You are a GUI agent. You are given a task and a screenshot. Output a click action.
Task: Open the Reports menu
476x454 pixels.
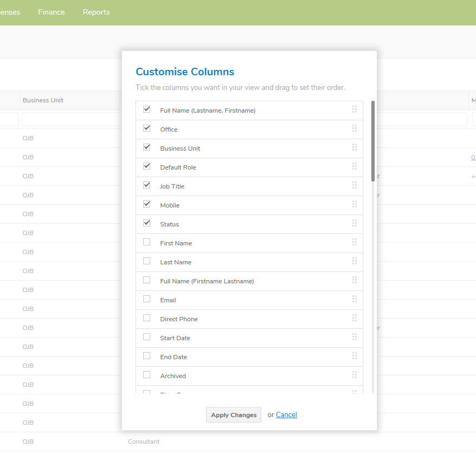[x=97, y=12]
